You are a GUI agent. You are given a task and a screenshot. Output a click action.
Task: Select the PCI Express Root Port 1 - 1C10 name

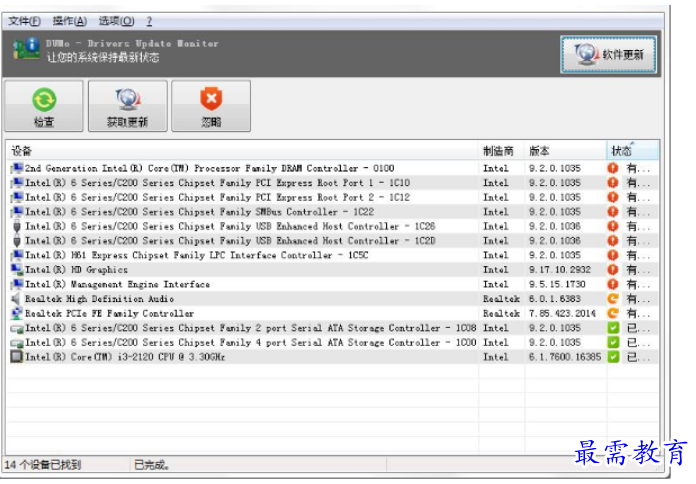218,182
